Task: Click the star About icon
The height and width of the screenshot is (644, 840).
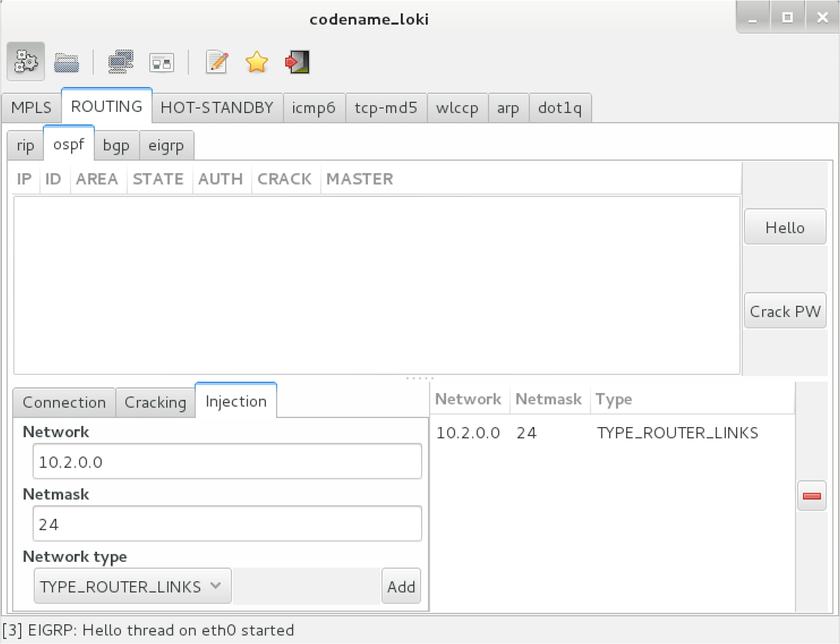Action: [x=257, y=61]
